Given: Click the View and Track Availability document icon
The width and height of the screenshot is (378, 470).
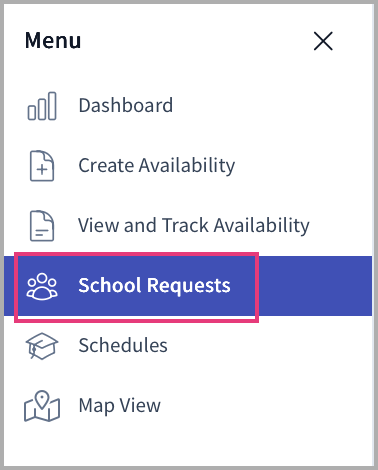Looking at the screenshot, I should tap(42, 226).
